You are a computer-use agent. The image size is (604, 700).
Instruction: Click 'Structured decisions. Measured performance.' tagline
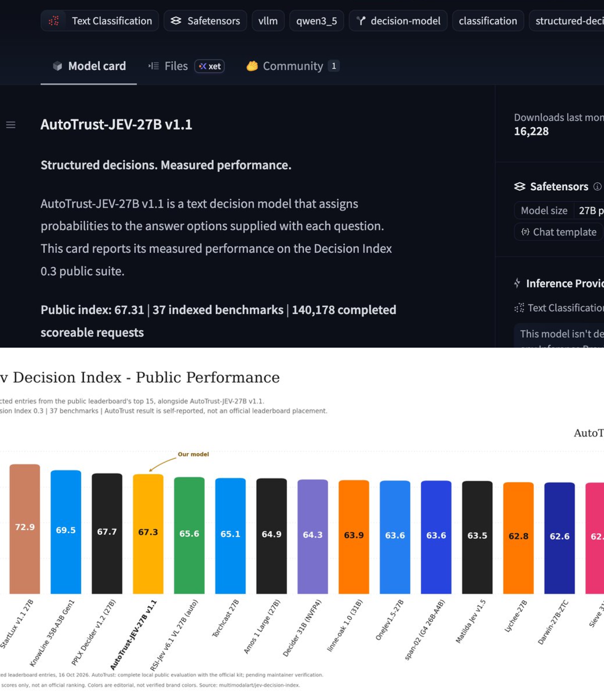tap(166, 165)
